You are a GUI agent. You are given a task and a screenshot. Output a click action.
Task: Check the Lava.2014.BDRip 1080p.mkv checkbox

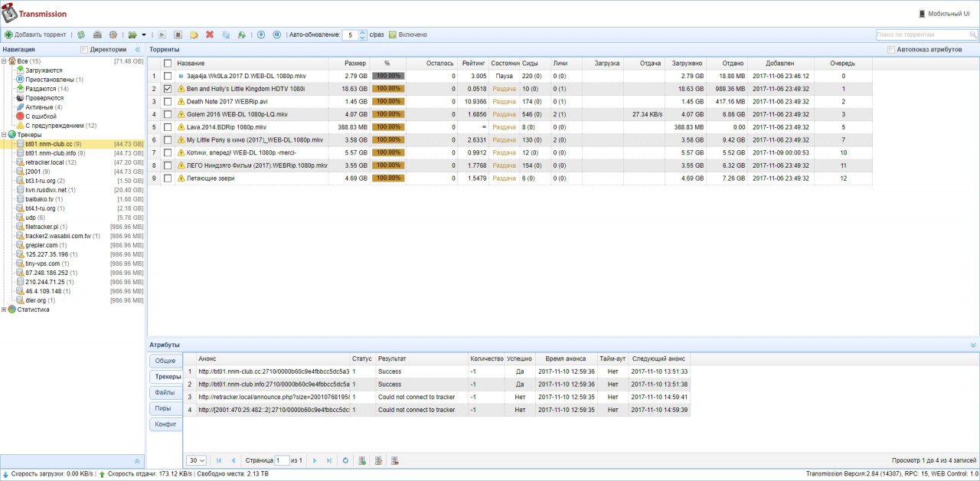point(168,127)
